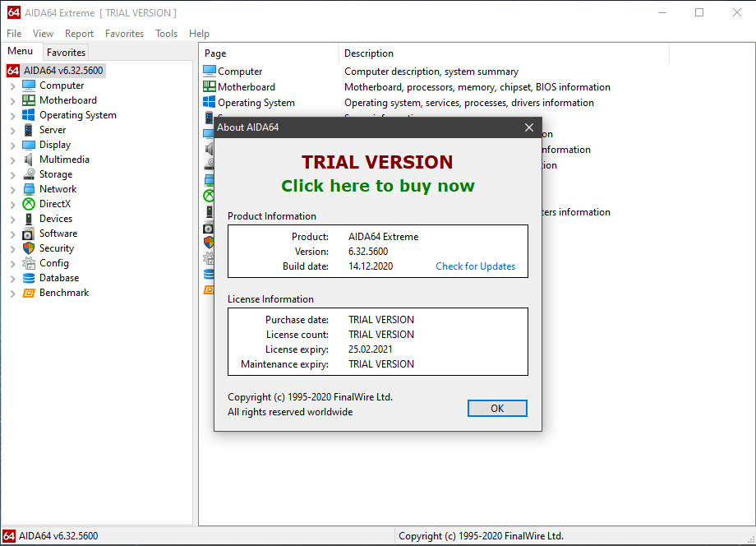Click the 'Click here to buy now' link
This screenshot has height=546, width=756.
(378, 186)
